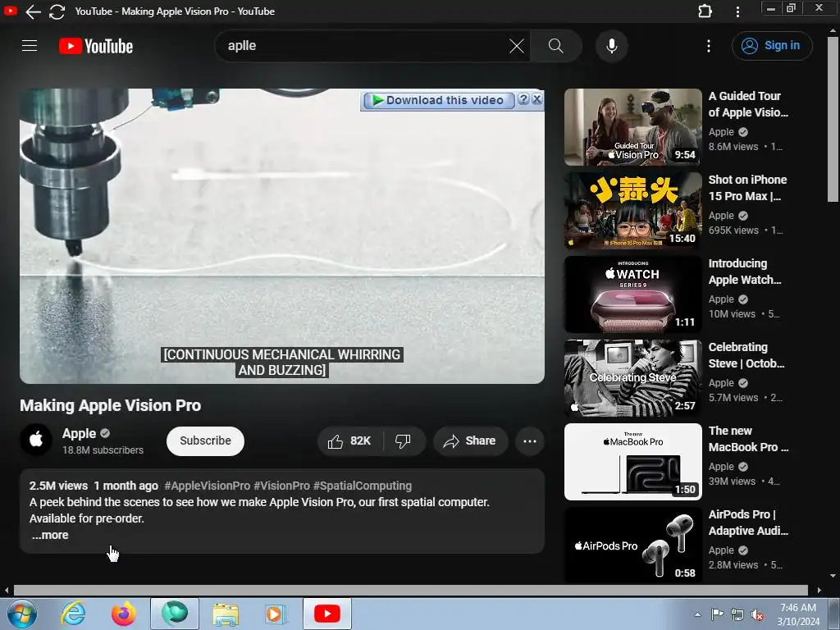Open Introducing Apple Watch video title
Screen dimensions: 840x630
[x=745, y=272]
